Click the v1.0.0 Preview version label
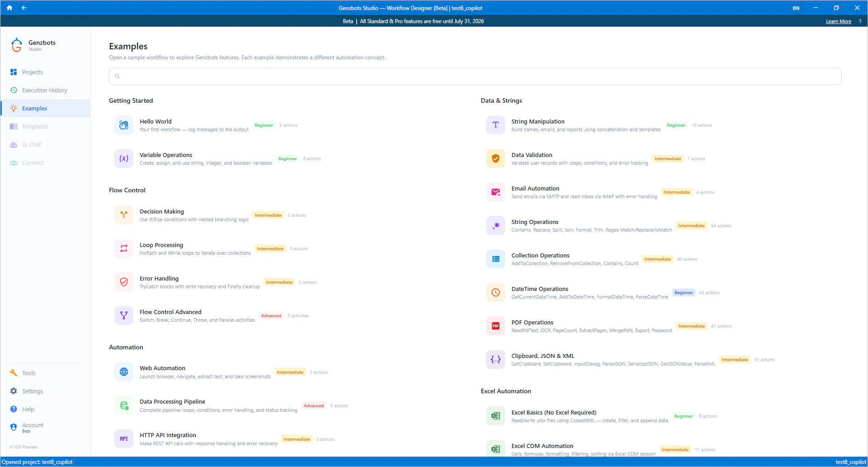 [x=24, y=447]
